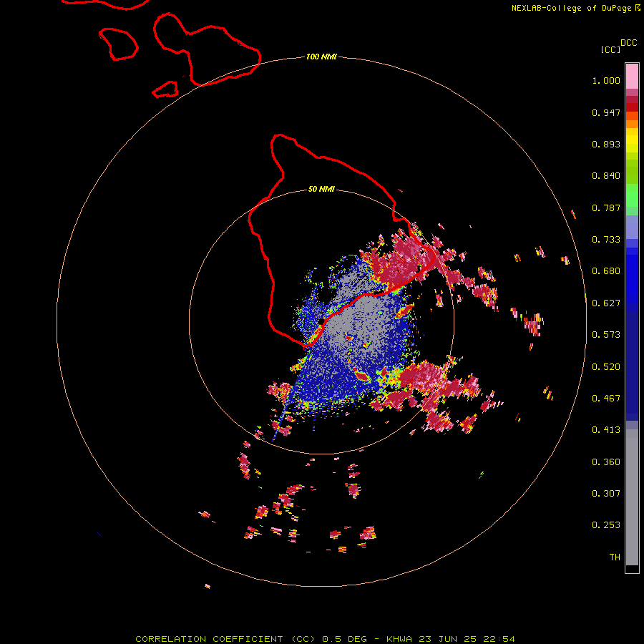644x644 pixels.
Task: Click the 0.413 scale value
Action: 606,430
